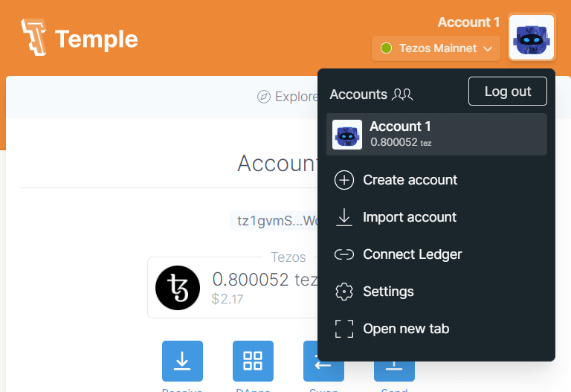Click the 0.800052 tez balance under Account 1
The width and height of the screenshot is (571, 392).
(401, 142)
